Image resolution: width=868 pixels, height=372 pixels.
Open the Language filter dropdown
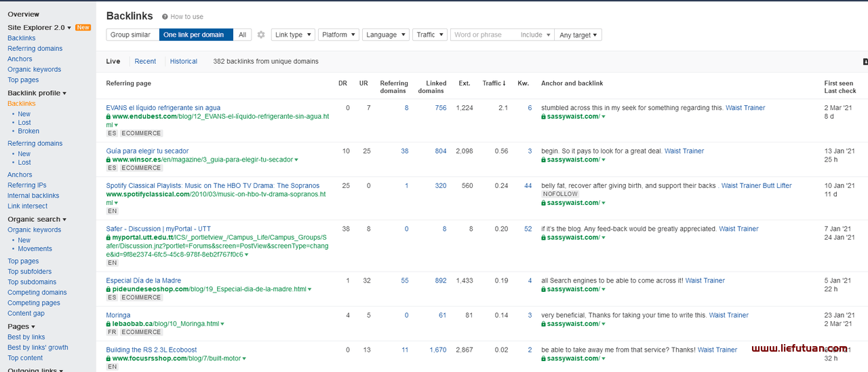[x=385, y=35]
